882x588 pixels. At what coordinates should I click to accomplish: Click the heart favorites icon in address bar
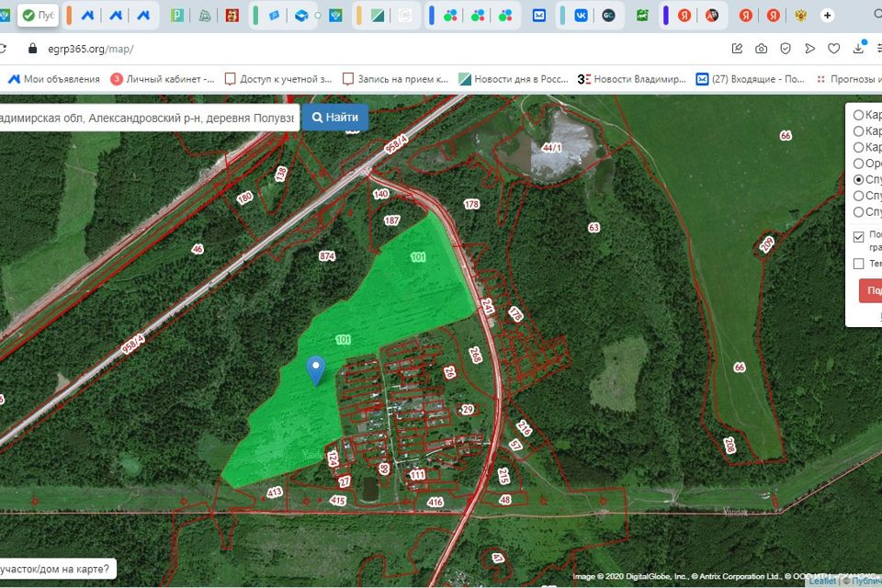pyautogui.click(x=834, y=49)
